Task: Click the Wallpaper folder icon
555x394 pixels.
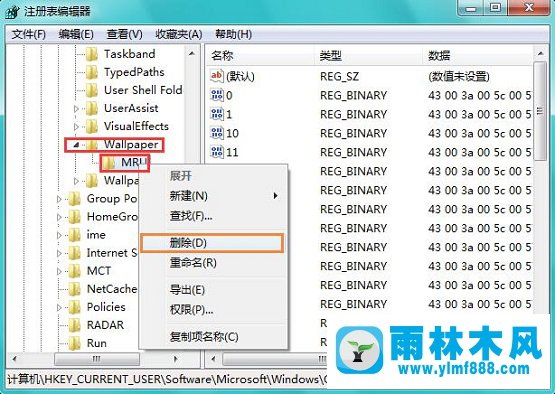Action: tap(92, 144)
